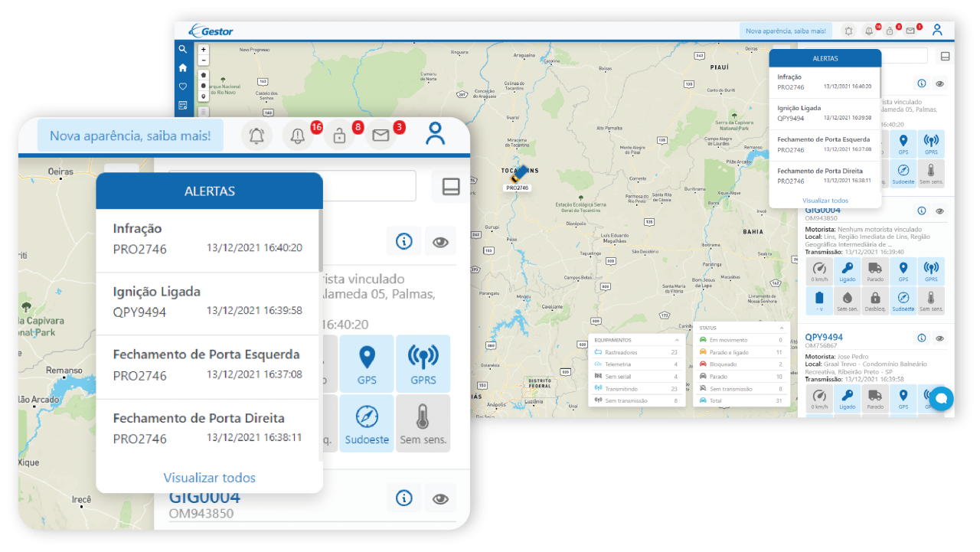Click the info icon on the QPY9494 card
The image size is (980, 552).
tap(922, 338)
